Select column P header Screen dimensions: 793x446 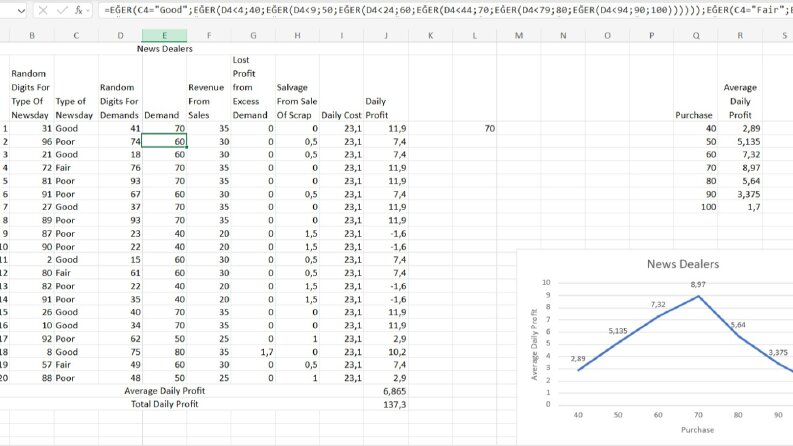(651, 35)
